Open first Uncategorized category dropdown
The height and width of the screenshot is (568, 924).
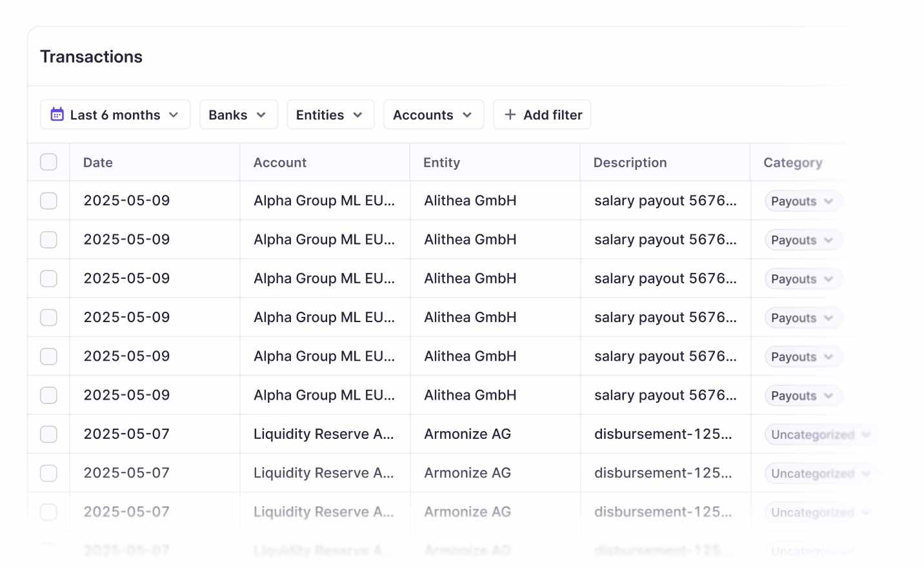tap(821, 434)
